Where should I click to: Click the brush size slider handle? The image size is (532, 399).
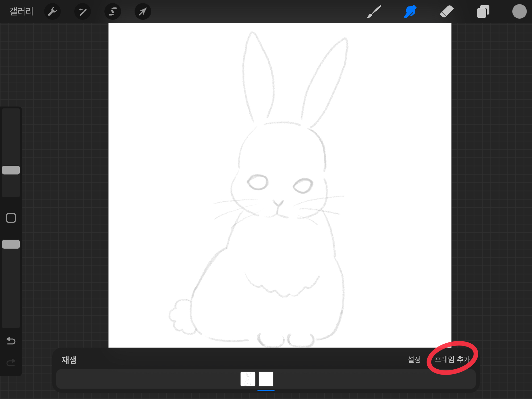[x=11, y=170]
